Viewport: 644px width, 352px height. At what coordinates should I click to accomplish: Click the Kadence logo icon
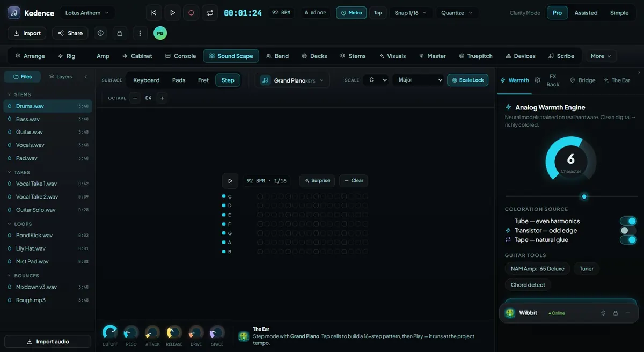pyautogui.click(x=14, y=12)
